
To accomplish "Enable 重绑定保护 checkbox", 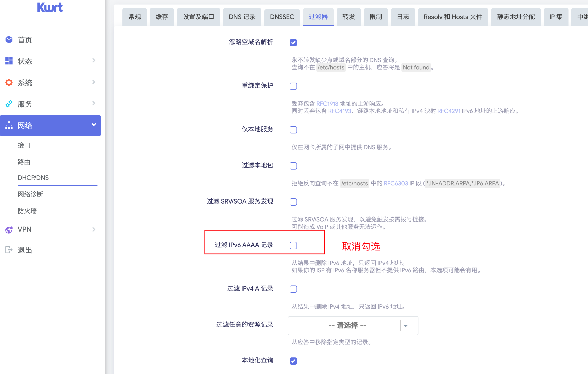I will (293, 86).
